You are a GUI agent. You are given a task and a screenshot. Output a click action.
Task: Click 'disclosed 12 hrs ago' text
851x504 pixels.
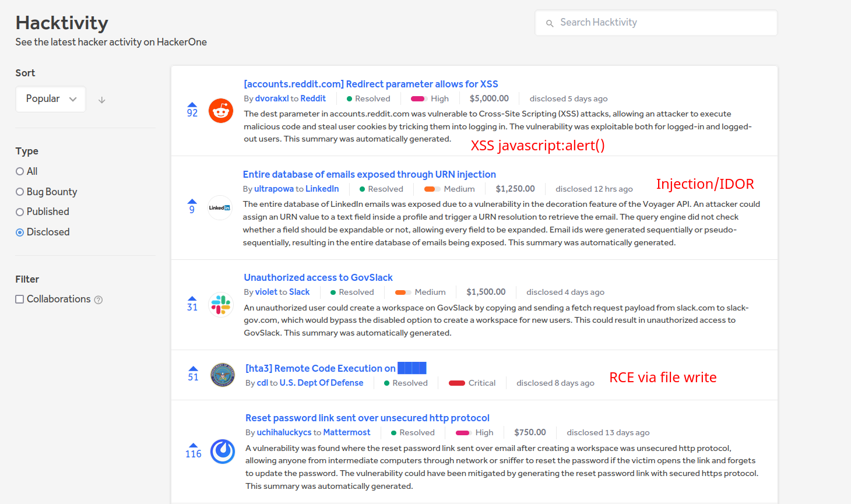[x=594, y=189]
